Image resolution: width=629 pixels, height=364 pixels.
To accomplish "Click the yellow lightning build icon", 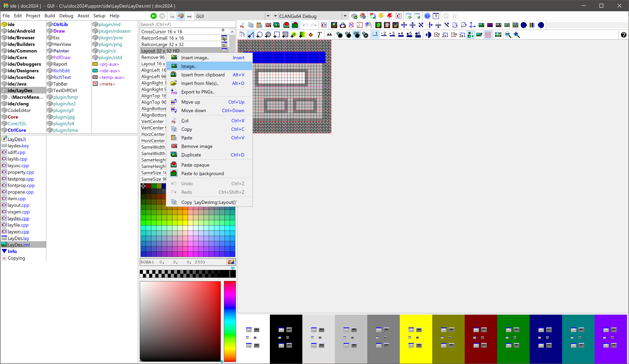I will [x=381, y=16].
